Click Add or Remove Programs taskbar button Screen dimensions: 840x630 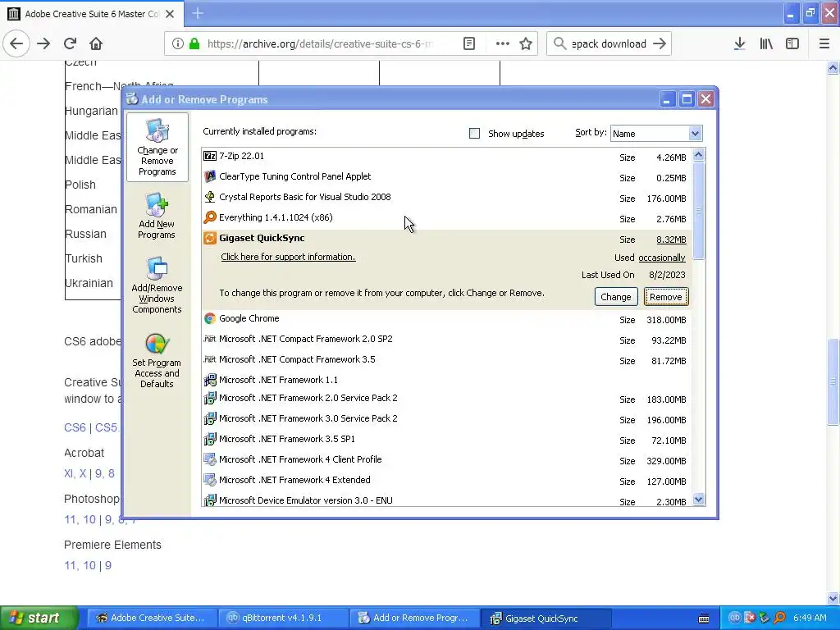414,618
